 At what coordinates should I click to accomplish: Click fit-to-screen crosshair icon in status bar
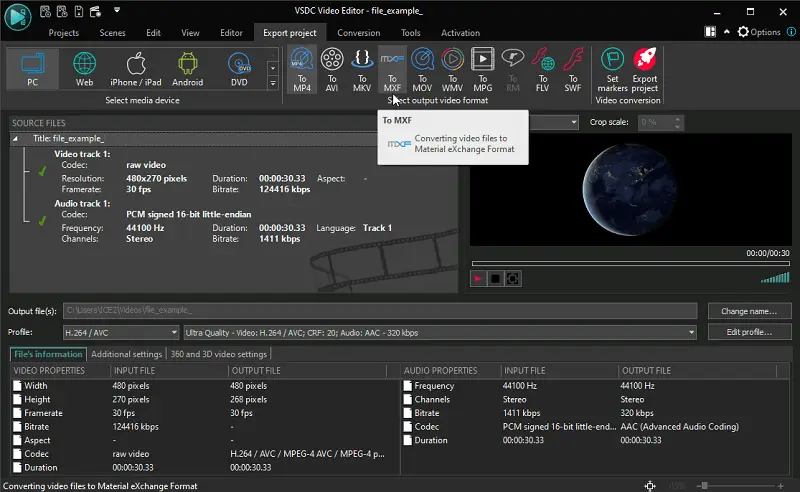[650, 486]
